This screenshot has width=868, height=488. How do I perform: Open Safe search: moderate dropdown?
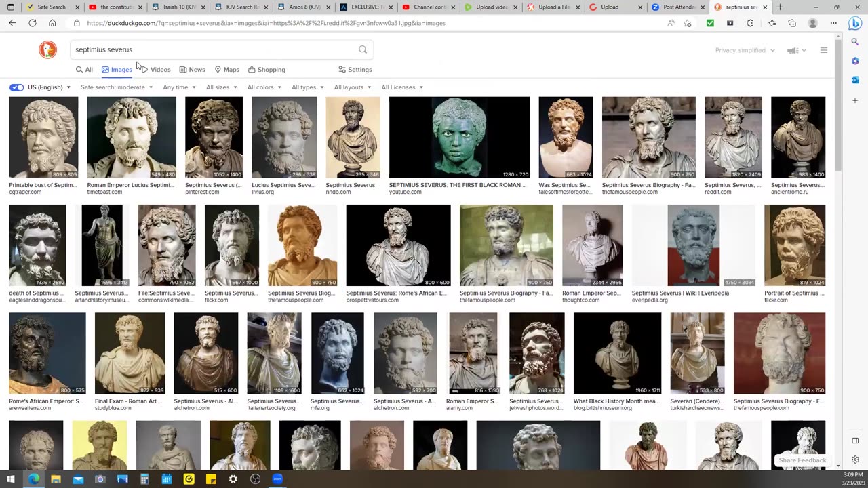[x=117, y=87]
